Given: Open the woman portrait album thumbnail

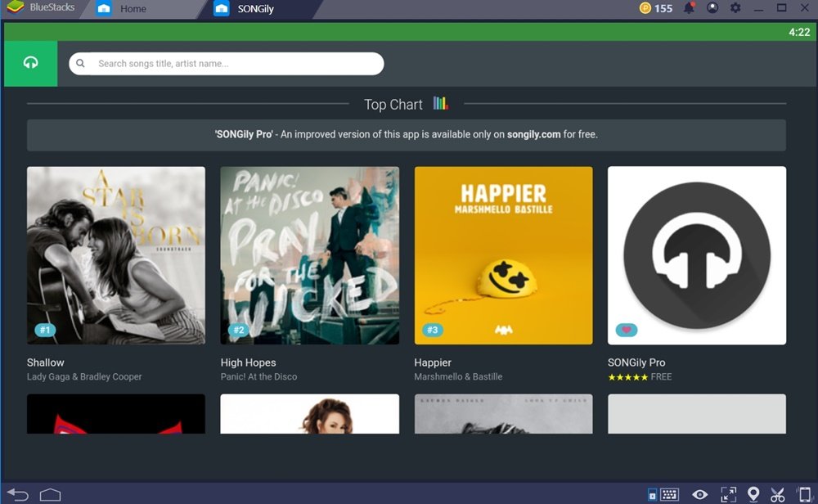Looking at the screenshot, I should point(310,414).
